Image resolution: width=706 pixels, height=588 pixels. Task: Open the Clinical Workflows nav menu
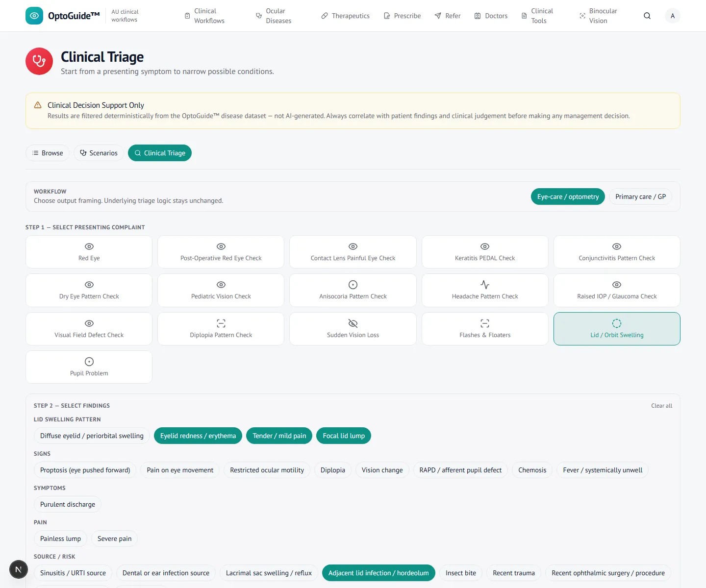tap(204, 16)
